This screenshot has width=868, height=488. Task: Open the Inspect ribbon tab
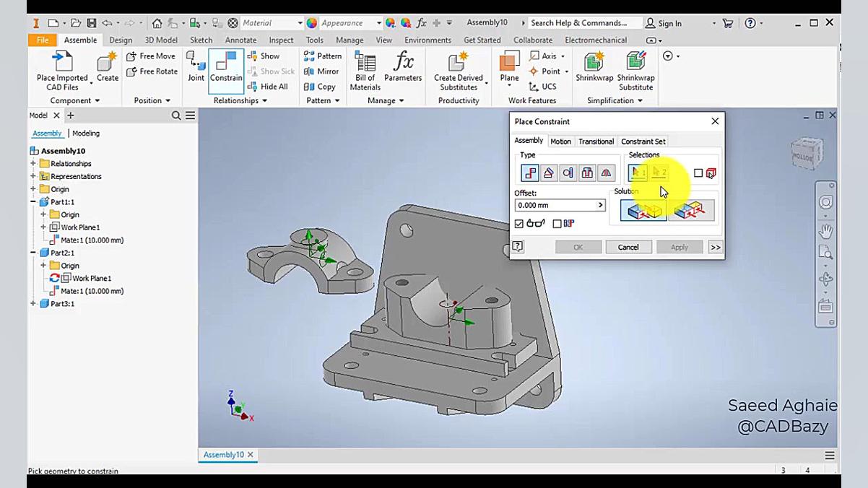281,40
